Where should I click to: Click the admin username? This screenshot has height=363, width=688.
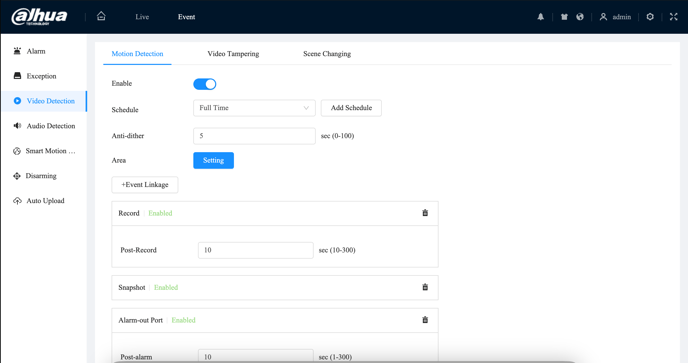pos(622,17)
